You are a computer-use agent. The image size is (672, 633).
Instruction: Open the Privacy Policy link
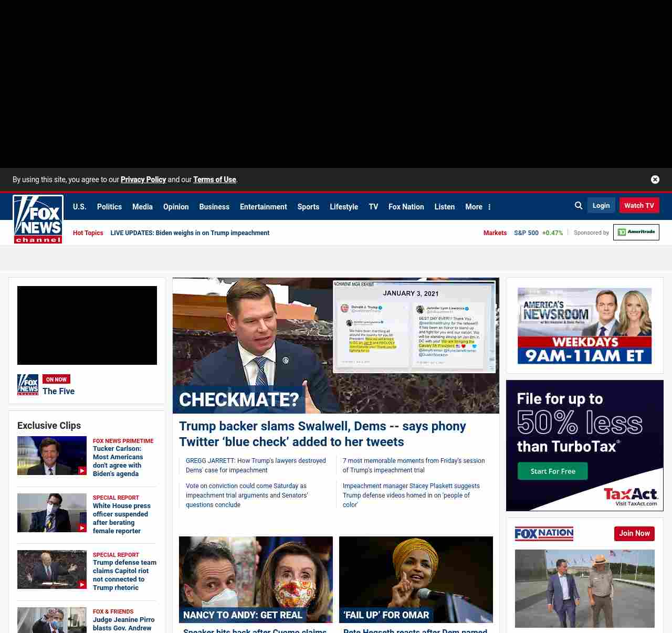(x=143, y=180)
